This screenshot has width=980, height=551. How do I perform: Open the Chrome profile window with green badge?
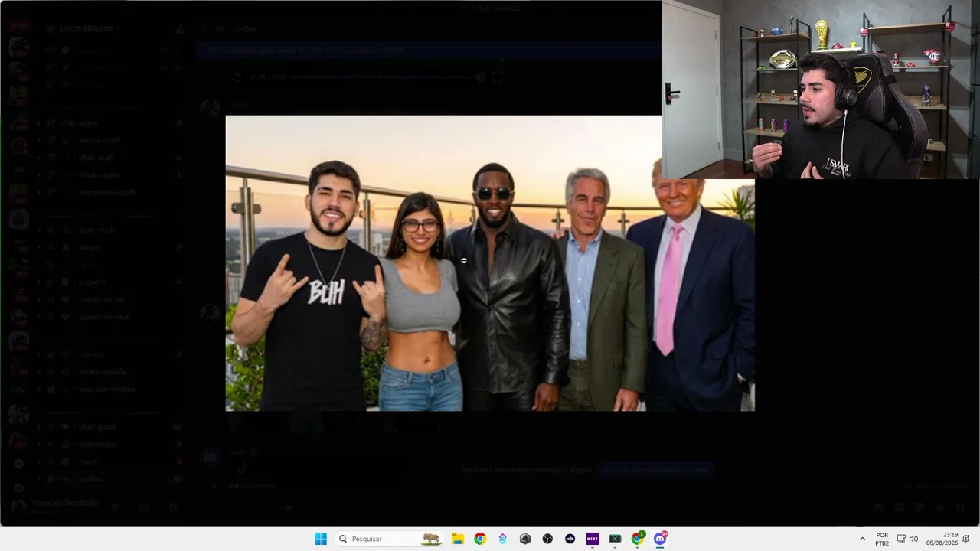pos(638,539)
